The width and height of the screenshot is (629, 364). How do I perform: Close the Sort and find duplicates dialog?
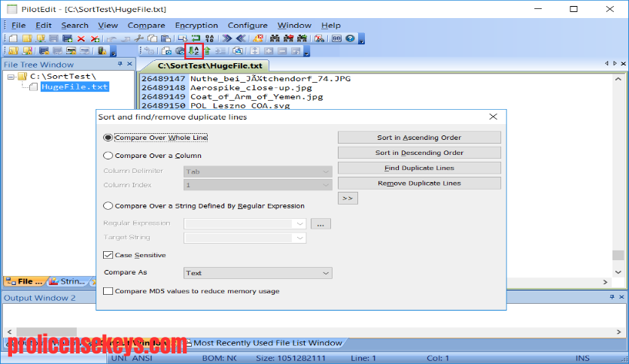click(493, 117)
